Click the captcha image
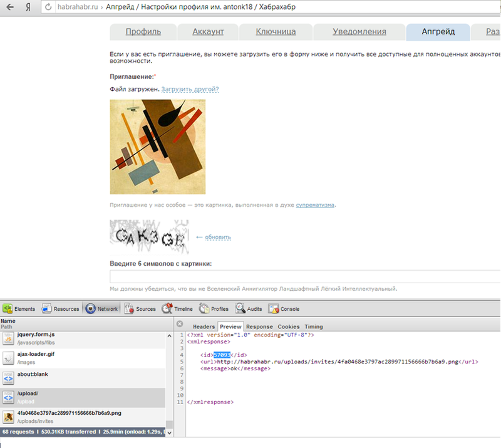Screen dimensions: 501x448 [149, 237]
